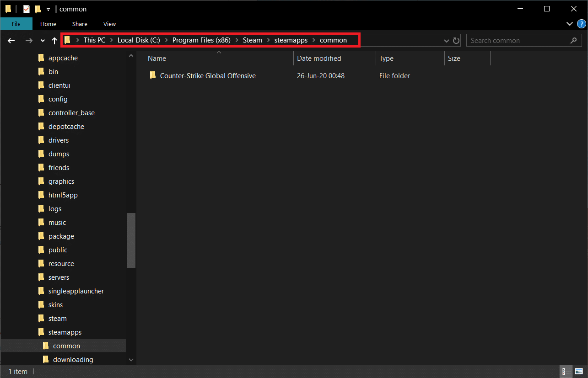
Task: Select the steam folder in sidebar
Action: (58, 319)
